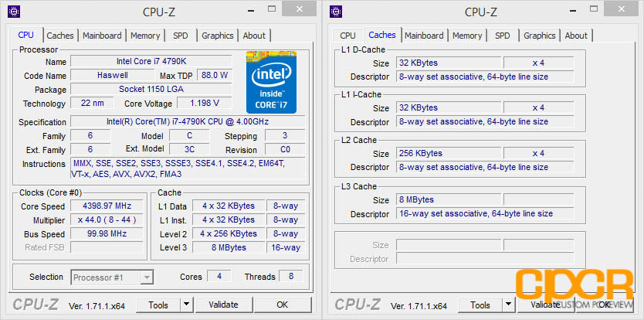
Task: Open Tools dropdown arrow in left window
Action: point(186,305)
